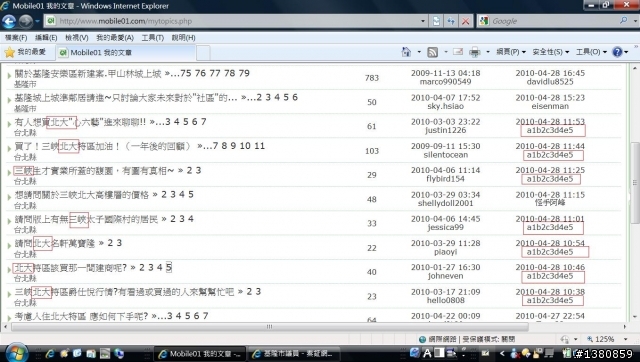The image size is (640, 362).
Task: Open the thread 買了！三峽北大特區加油
Action: (x=103, y=146)
